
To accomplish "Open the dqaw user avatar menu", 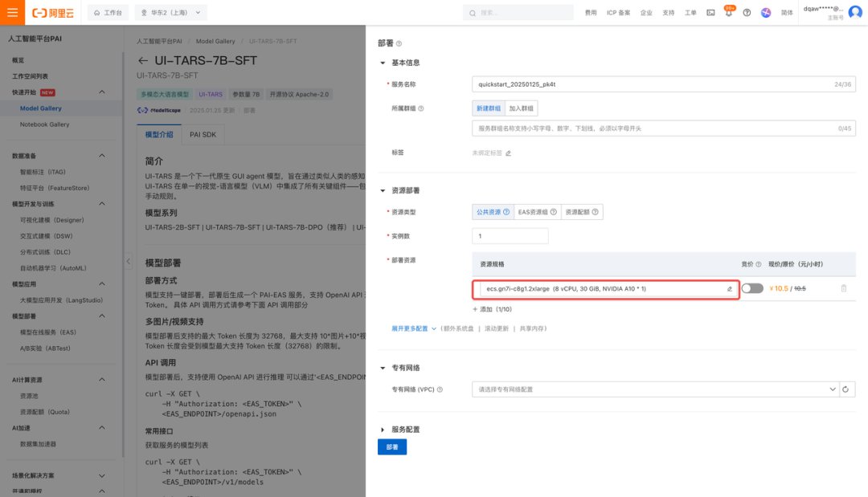I will click(856, 12).
